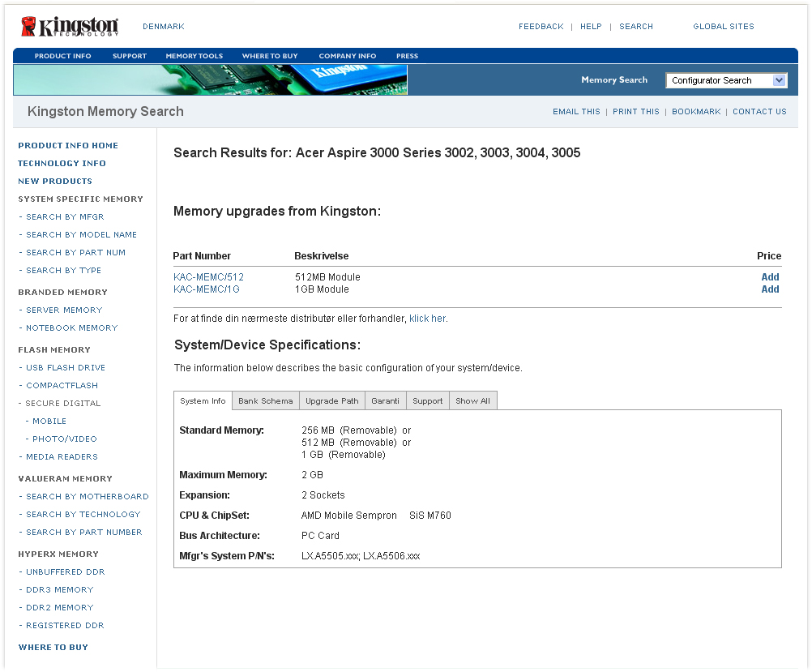Add the 512MB Module to cart

click(770, 277)
